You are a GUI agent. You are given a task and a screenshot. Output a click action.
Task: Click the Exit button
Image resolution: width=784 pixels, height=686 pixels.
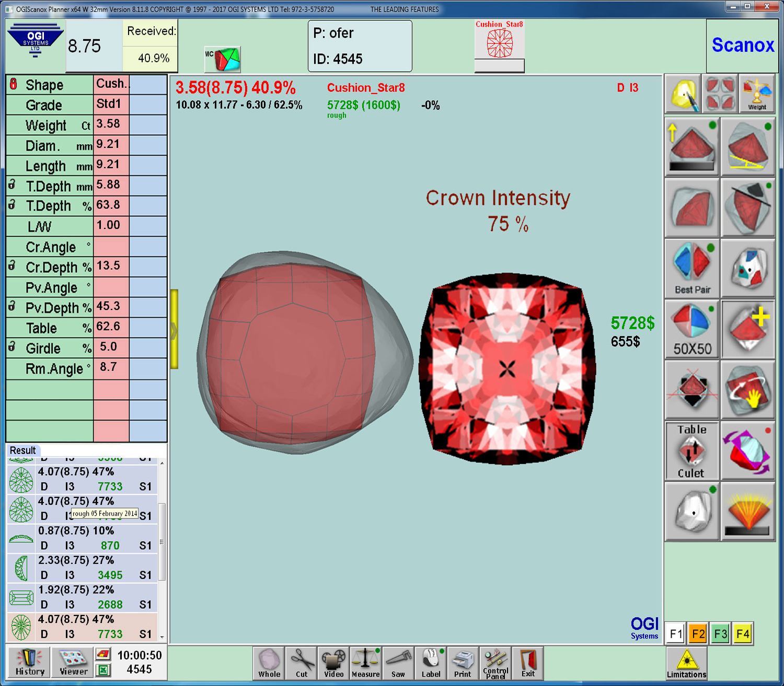pos(528,662)
